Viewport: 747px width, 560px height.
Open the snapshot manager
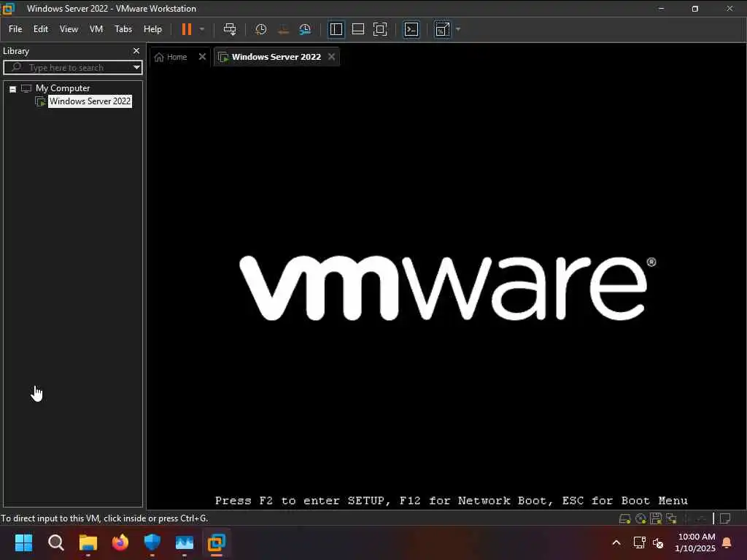[305, 29]
